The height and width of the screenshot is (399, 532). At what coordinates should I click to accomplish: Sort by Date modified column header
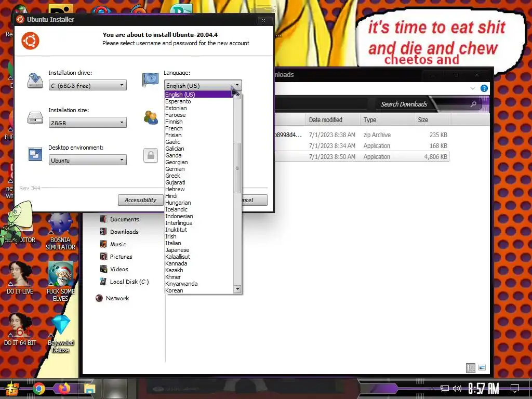coord(332,120)
